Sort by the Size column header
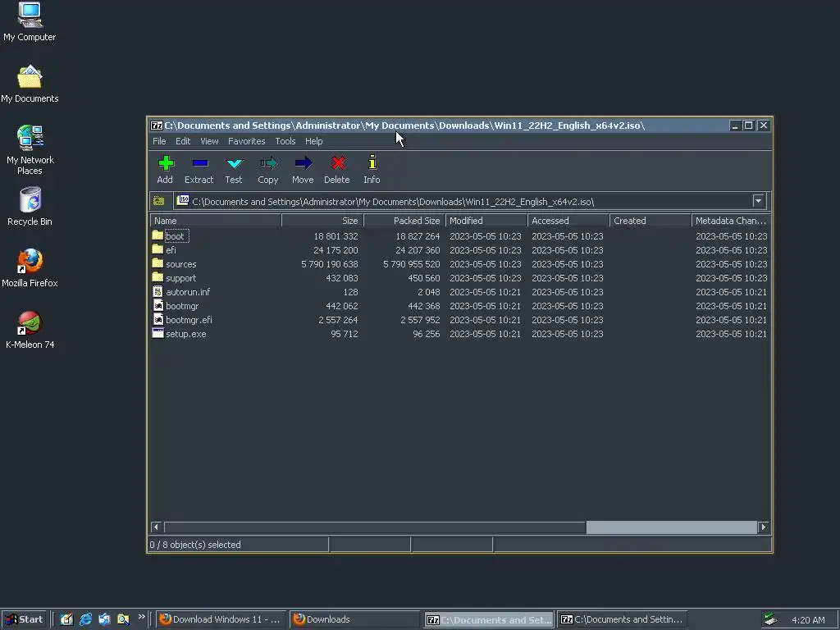Viewport: 840px width, 630px height. [322, 220]
